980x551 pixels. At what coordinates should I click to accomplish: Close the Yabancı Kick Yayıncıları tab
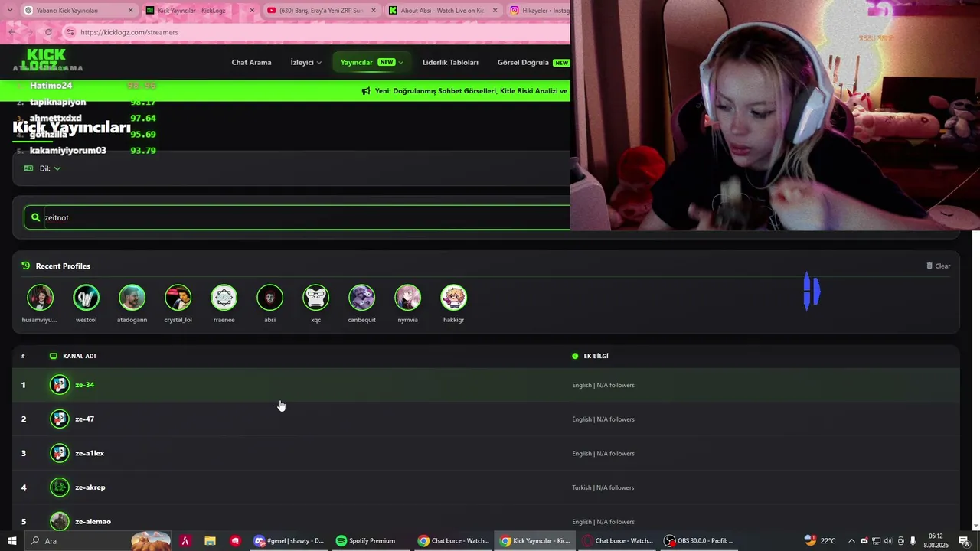(130, 11)
